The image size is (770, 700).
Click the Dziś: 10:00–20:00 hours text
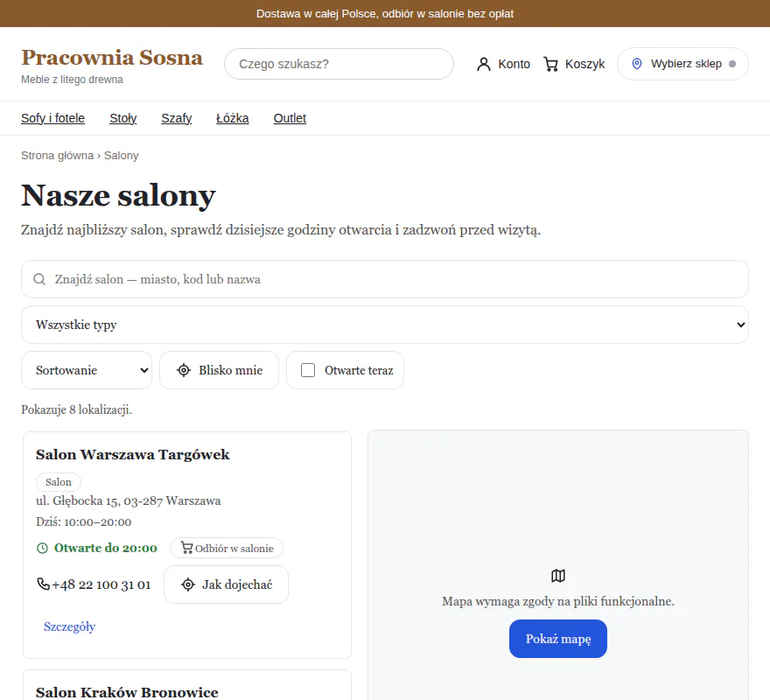coord(83,522)
